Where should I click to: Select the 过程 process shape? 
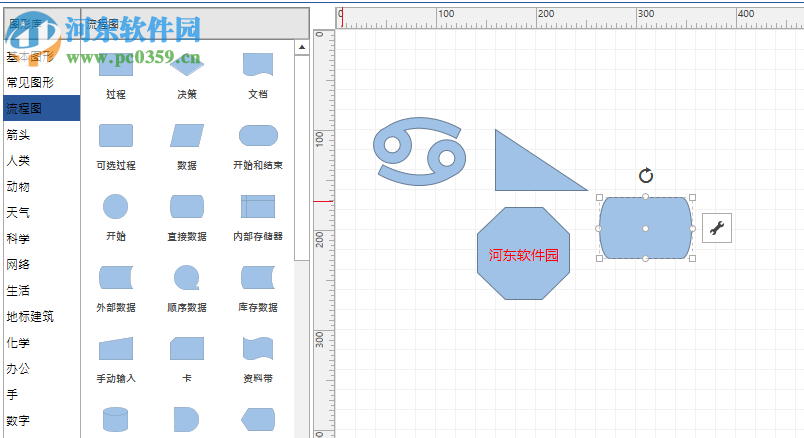[x=116, y=65]
